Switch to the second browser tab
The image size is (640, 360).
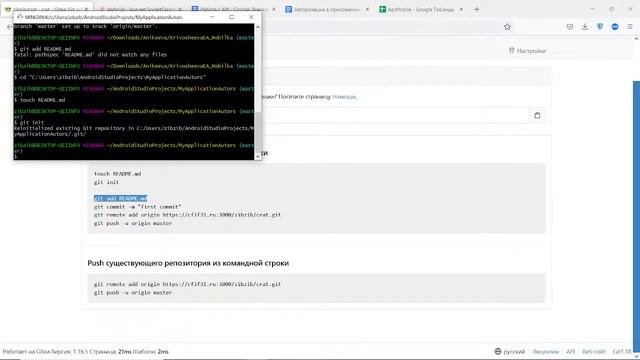140,9
